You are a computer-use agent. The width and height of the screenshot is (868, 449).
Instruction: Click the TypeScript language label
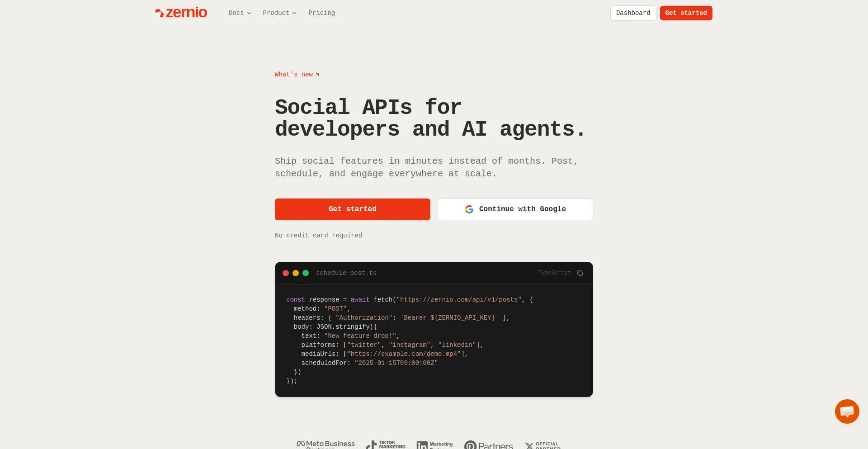tap(554, 273)
